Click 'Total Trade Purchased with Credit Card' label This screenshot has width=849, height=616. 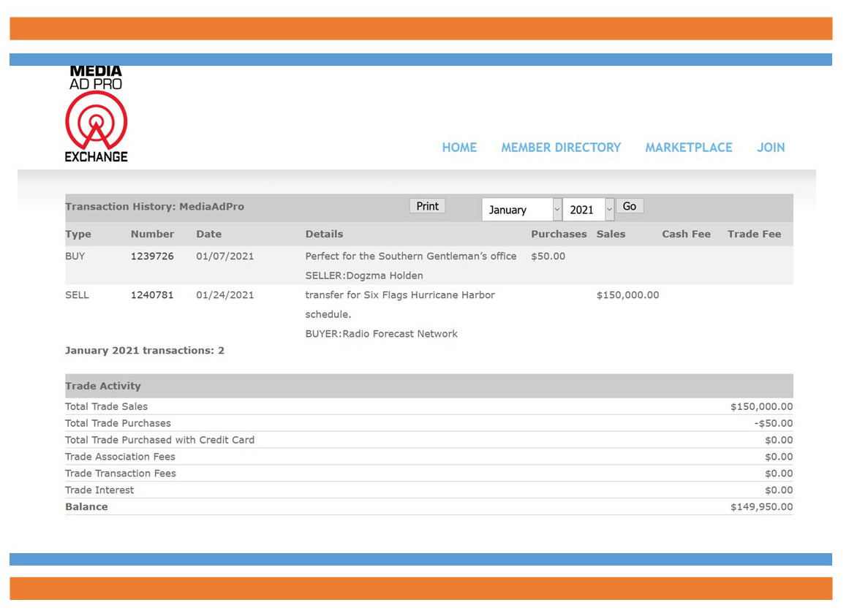(x=159, y=440)
